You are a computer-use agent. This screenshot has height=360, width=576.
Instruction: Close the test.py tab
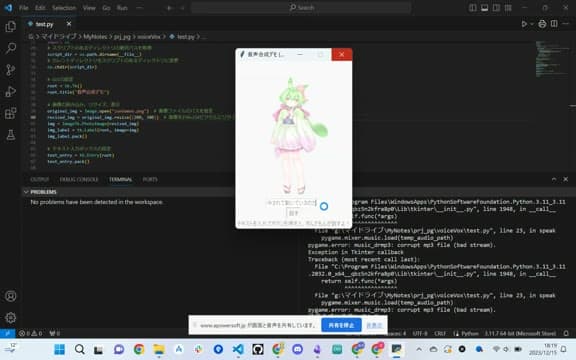[69, 24]
